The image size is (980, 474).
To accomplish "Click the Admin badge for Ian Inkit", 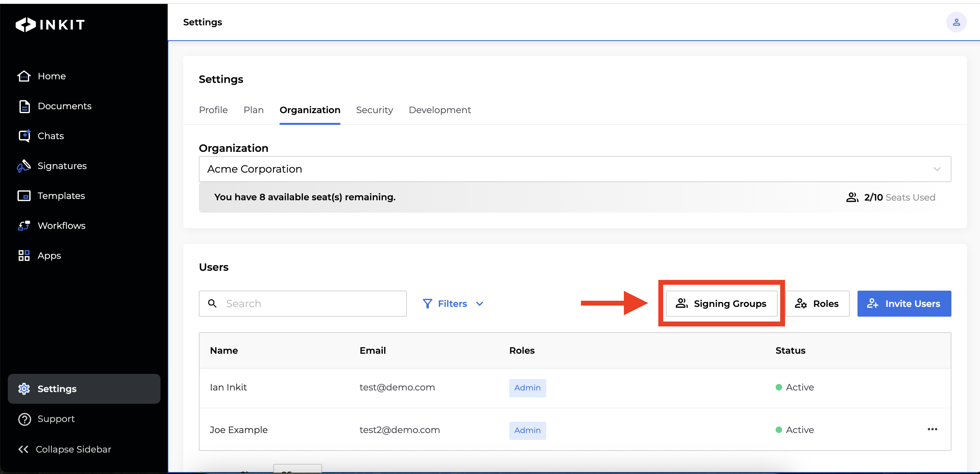I will 527,388.
